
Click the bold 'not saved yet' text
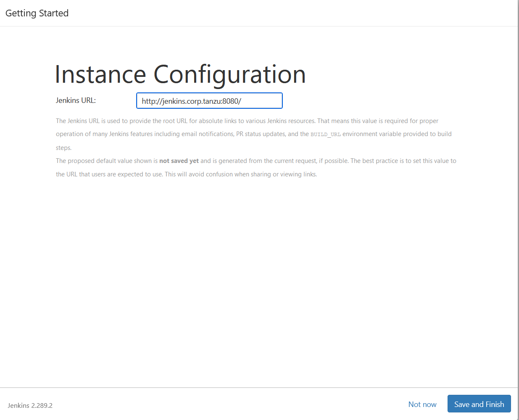pos(179,161)
